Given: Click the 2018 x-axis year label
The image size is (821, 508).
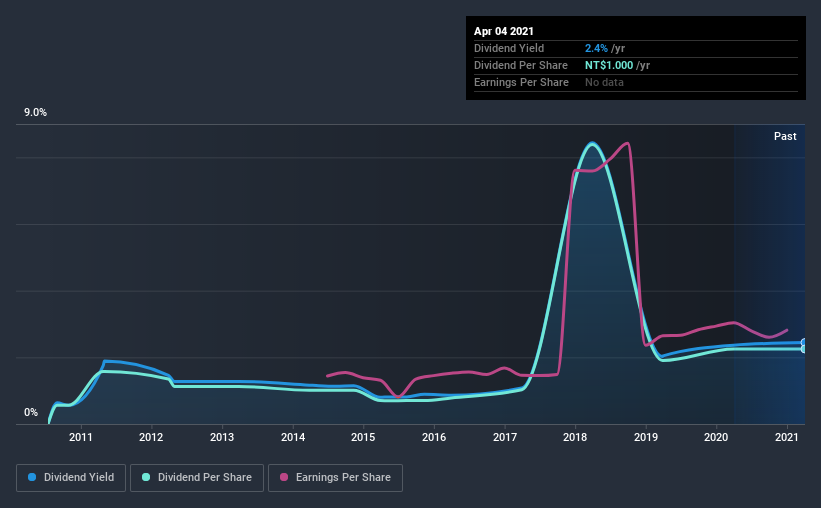Looking at the screenshot, I should coord(575,437).
